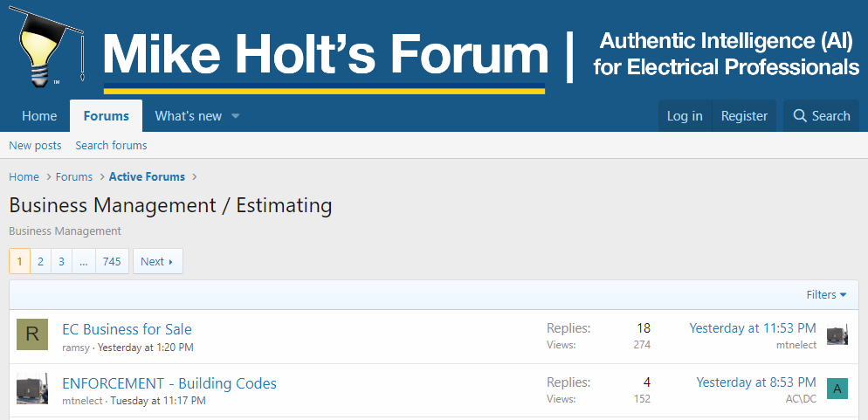Select page 1 in pagination
Screen dimensions: 868x420
(x=19, y=261)
